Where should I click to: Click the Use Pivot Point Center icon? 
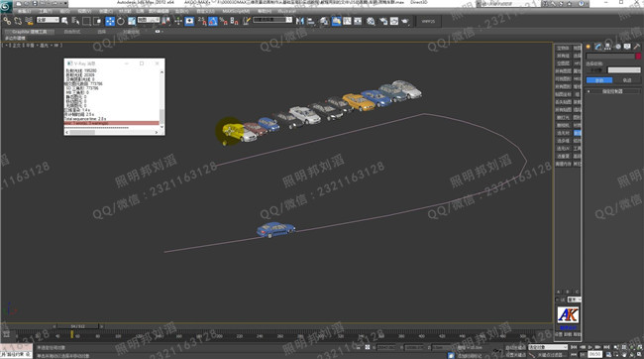pyautogui.click(x=165, y=21)
